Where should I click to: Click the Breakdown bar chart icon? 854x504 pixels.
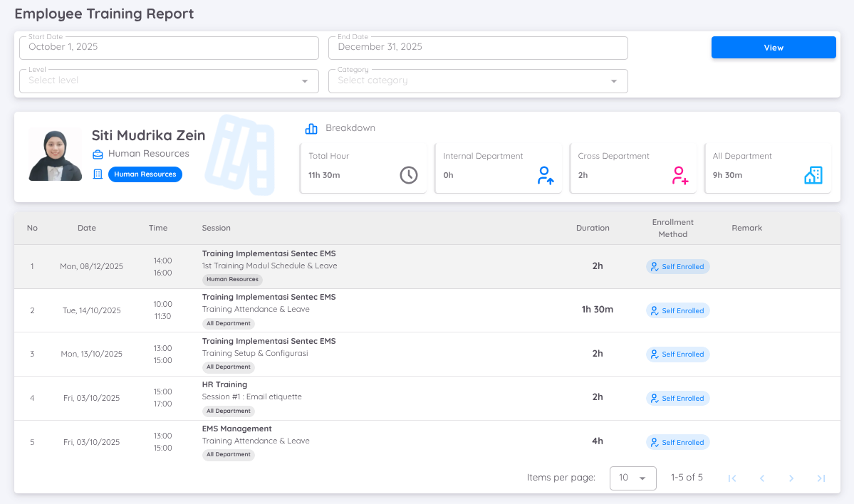311,129
